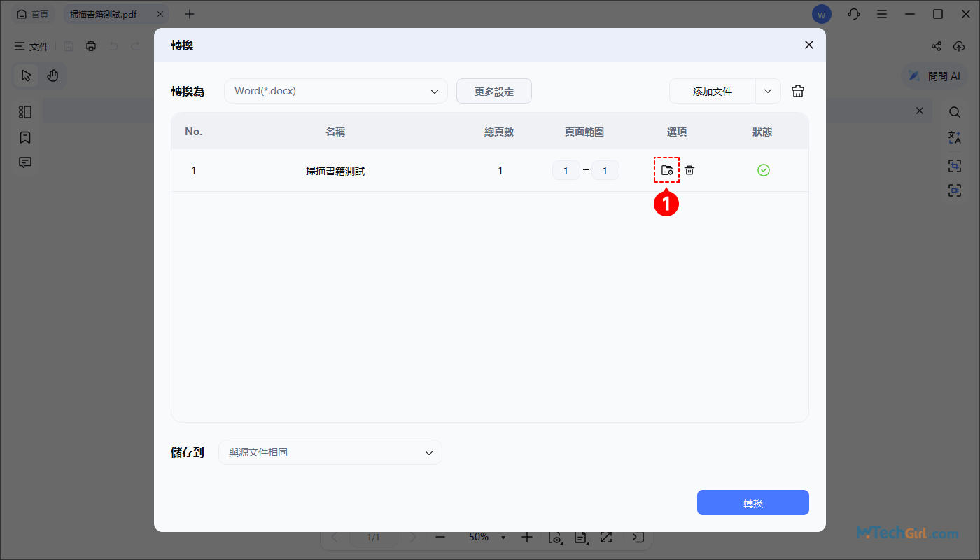Zoom in with the plus icon
The width and height of the screenshot is (980, 560).
pyautogui.click(x=527, y=538)
